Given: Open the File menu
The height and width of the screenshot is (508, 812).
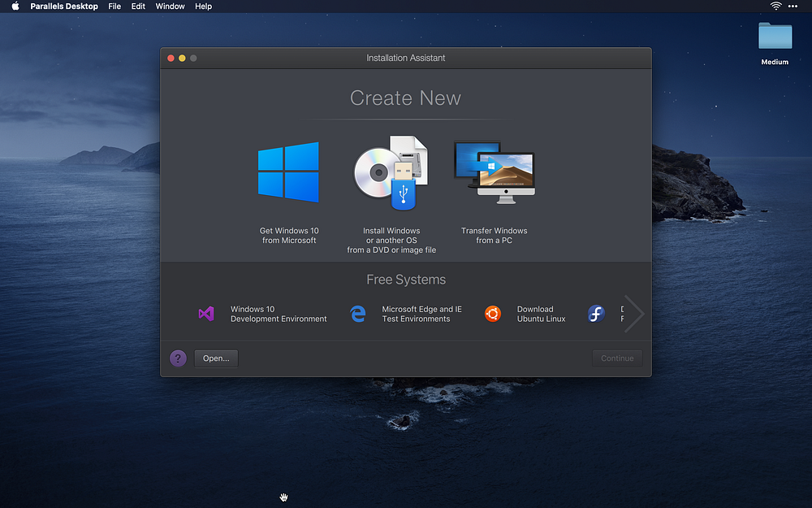Looking at the screenshot, I should [114, 7].
